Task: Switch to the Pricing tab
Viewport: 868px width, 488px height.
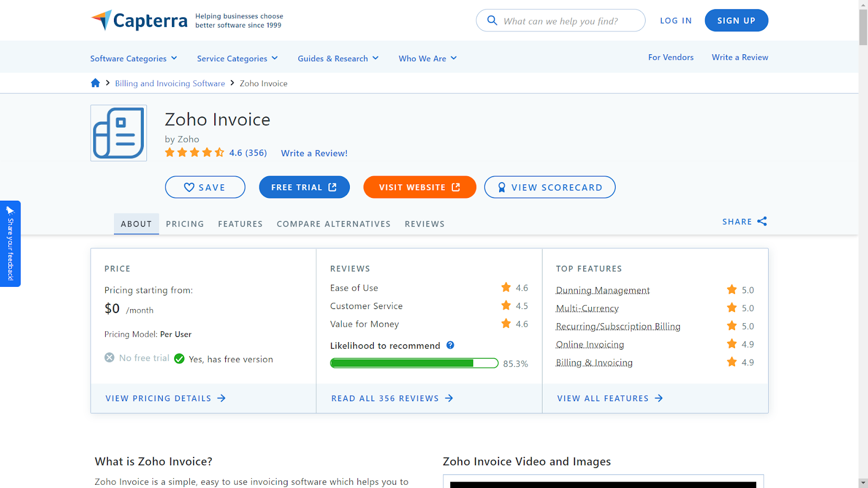Action: point(185,224)
